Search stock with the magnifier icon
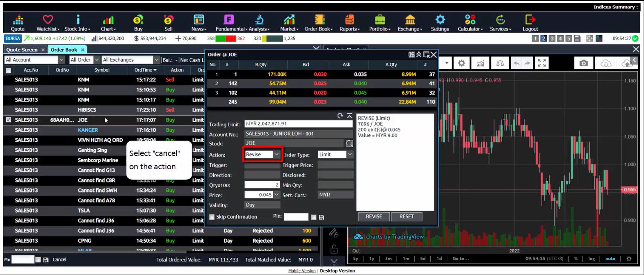This screenshot has width=644, height=275. click(x=349, y=143)
